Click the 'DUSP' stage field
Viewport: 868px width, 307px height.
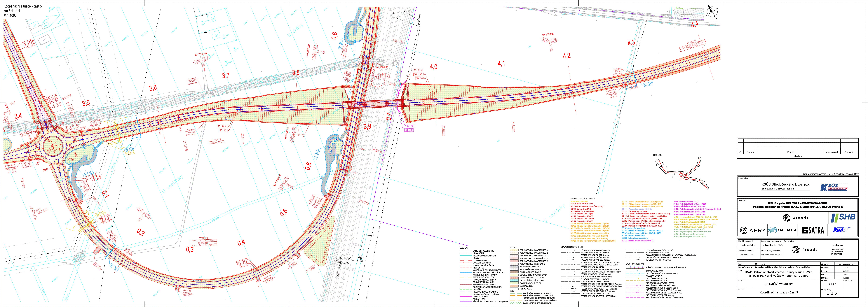[x=832, y=284]
